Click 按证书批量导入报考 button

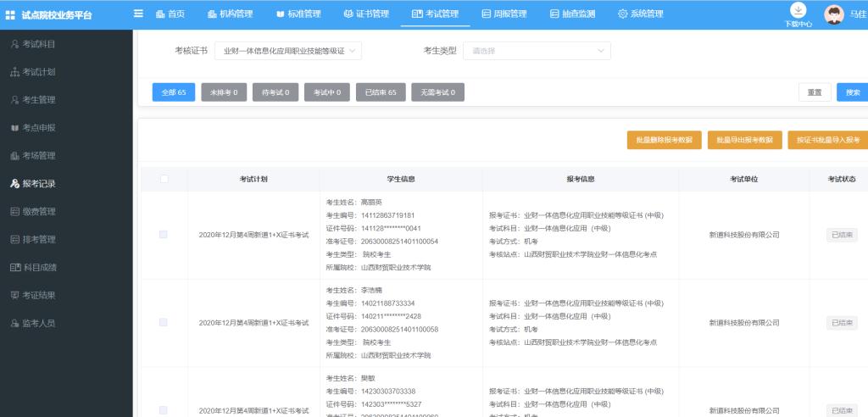(828, 140)
